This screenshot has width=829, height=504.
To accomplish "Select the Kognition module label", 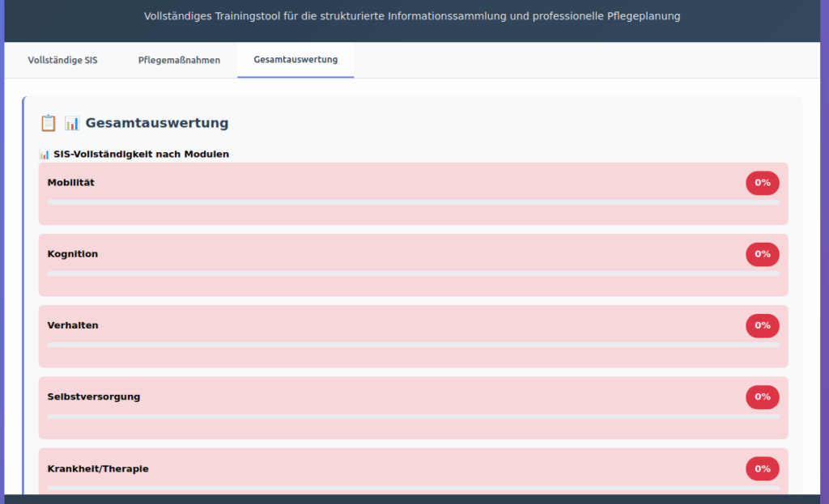I will pyautogui.click(x=73, y=254).
